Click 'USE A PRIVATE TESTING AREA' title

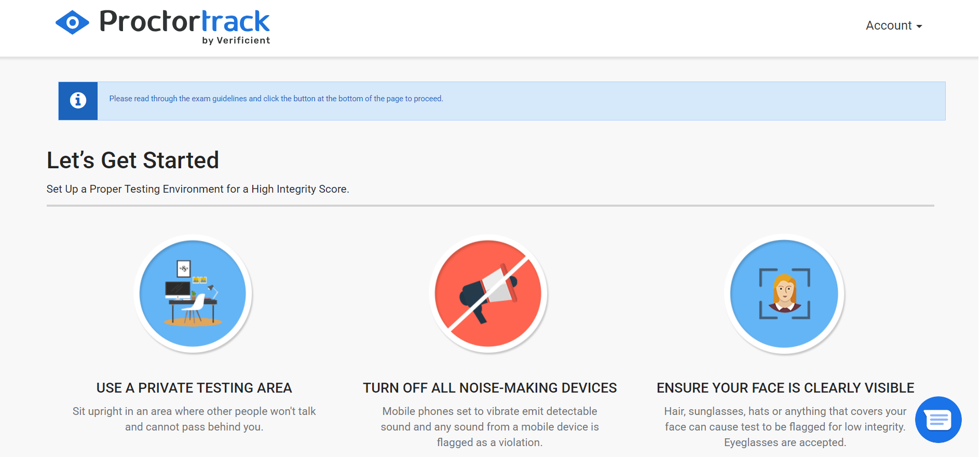[194, 388]
